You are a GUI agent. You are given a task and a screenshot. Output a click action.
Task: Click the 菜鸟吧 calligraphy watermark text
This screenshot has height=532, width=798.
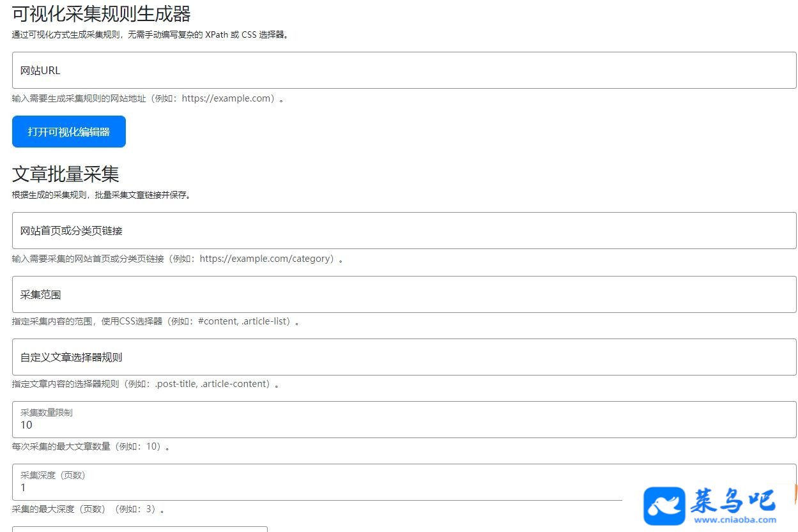pos(732,500)
